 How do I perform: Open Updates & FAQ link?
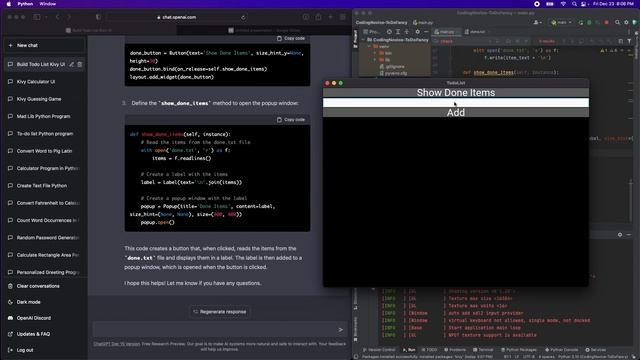point(44,334)
